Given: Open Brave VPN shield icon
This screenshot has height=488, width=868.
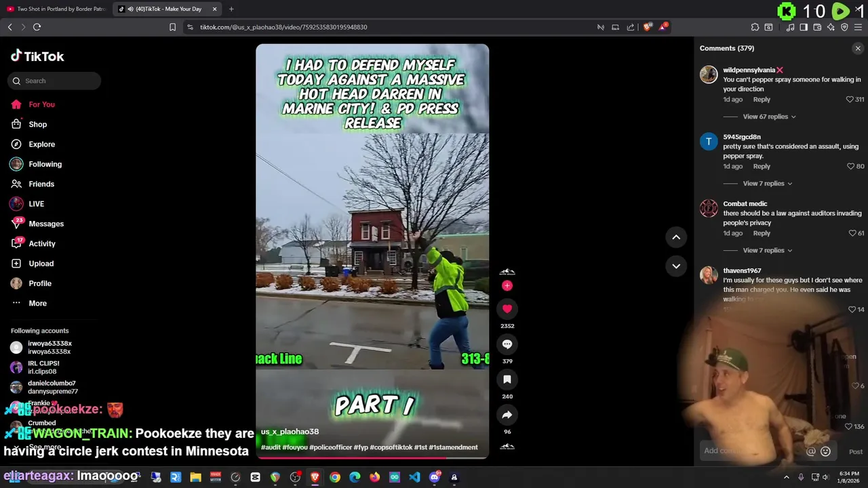Looking at the screenshot, I should [x=844, y=27].
